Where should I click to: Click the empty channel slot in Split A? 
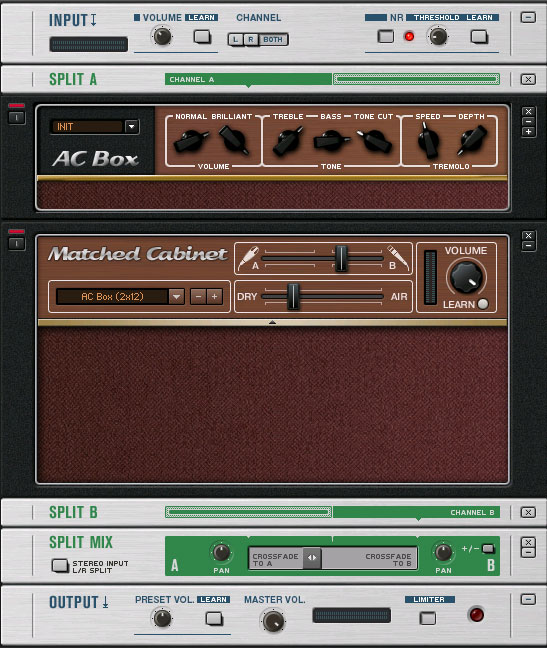click(416, 79)
